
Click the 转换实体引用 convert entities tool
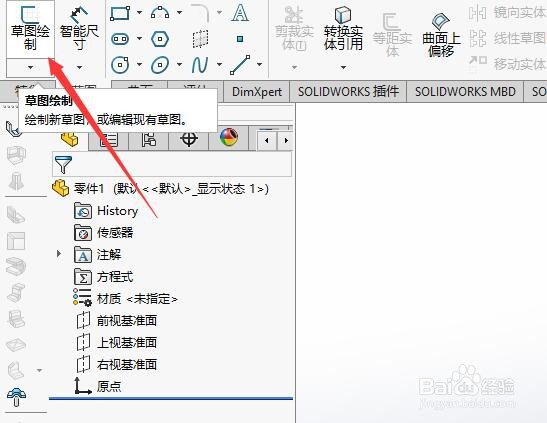coord(343,28)
